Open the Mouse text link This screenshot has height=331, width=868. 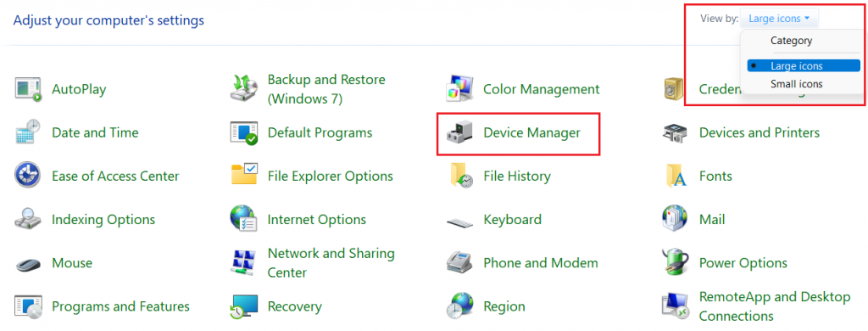72,262
